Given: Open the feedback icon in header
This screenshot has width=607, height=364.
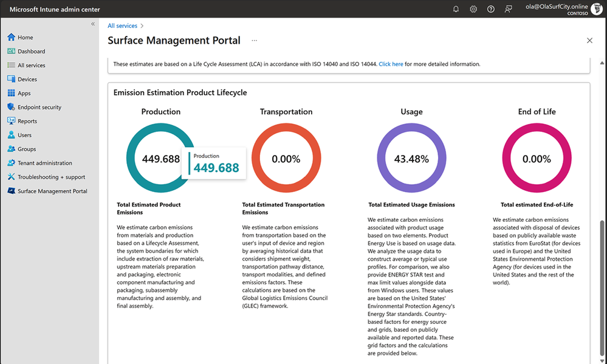Looking at the screenshot, I should pyautogui.click(x=509, y=9).
